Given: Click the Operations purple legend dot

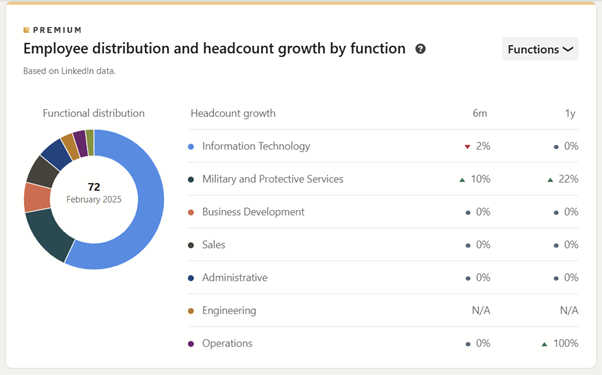Looking at the screenshot, I should (x=191, y=344).
